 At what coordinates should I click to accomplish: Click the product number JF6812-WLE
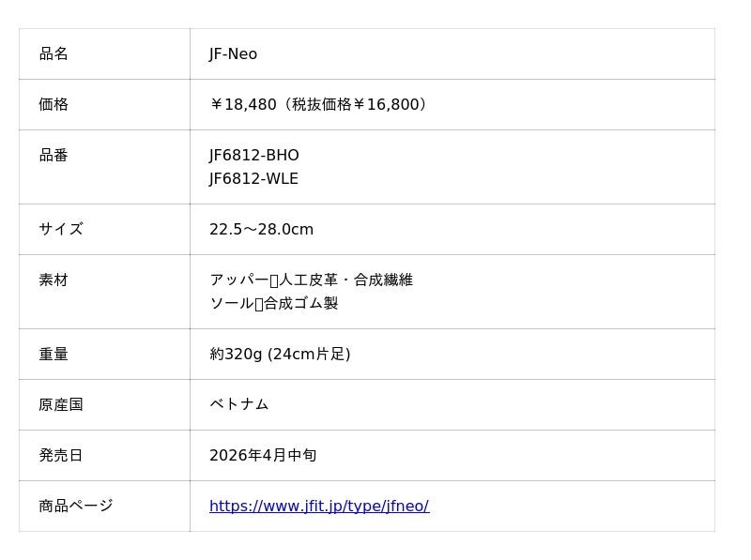click(253, 179)
